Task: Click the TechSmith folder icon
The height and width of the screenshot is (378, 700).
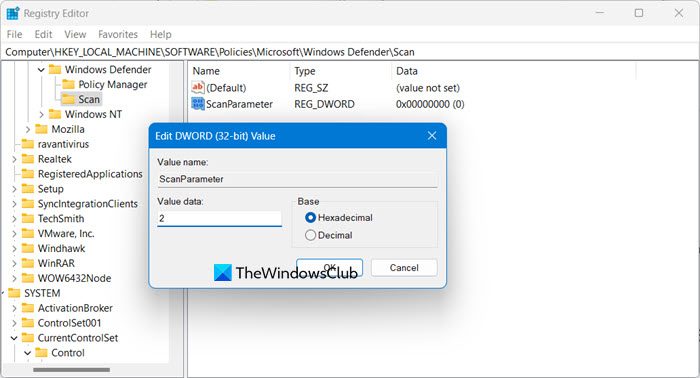Action: 28,219
